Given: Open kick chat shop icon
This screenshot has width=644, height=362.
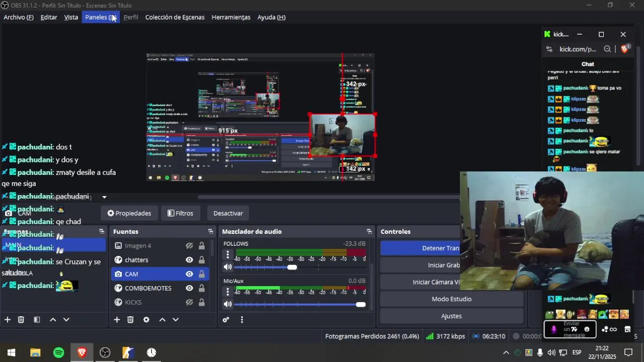Looking at the screenshot, I should point(627,329).
